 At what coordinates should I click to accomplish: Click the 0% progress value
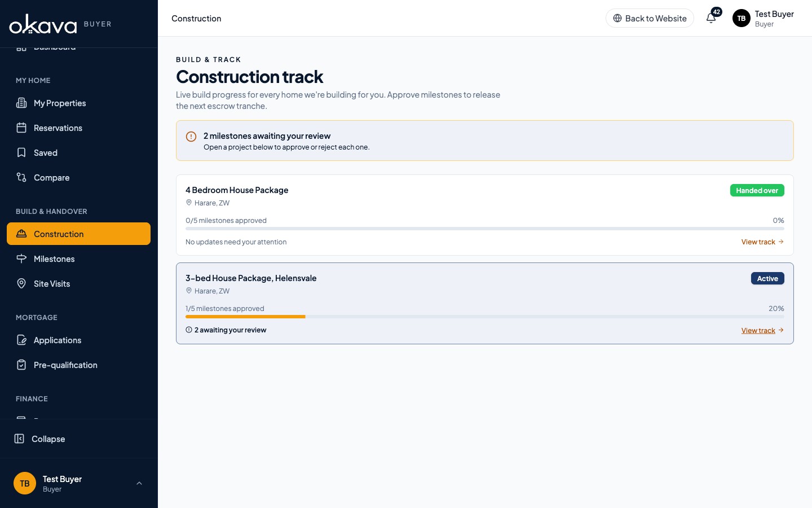[x=779, y=220]
